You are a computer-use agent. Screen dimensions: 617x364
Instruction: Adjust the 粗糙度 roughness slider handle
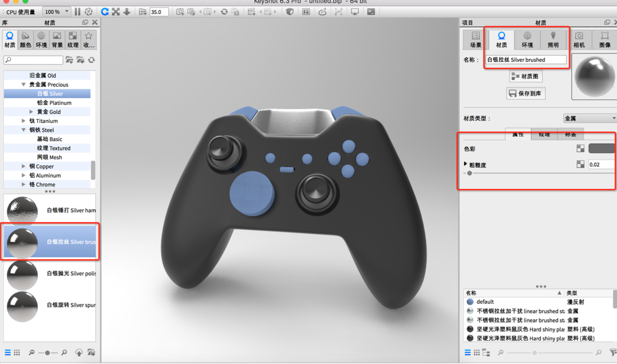click(x=469, y=174)
